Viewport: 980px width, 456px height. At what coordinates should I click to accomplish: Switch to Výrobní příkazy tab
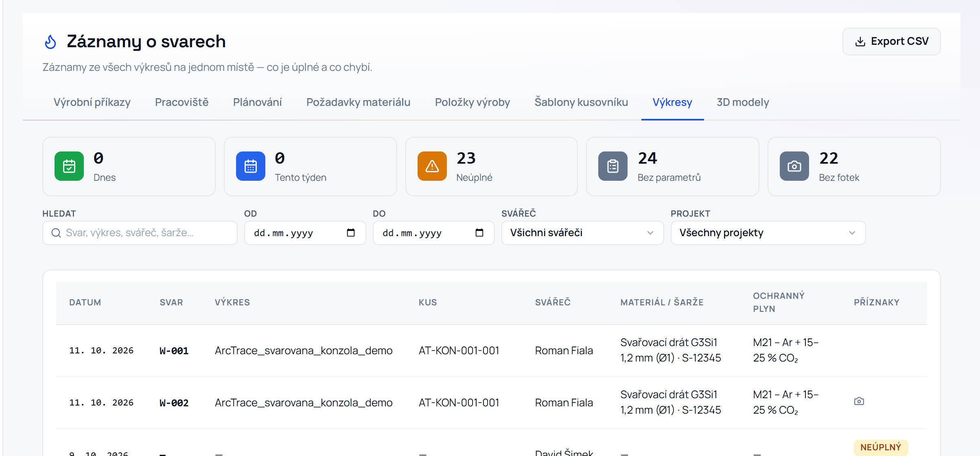(x=92, y=102)
